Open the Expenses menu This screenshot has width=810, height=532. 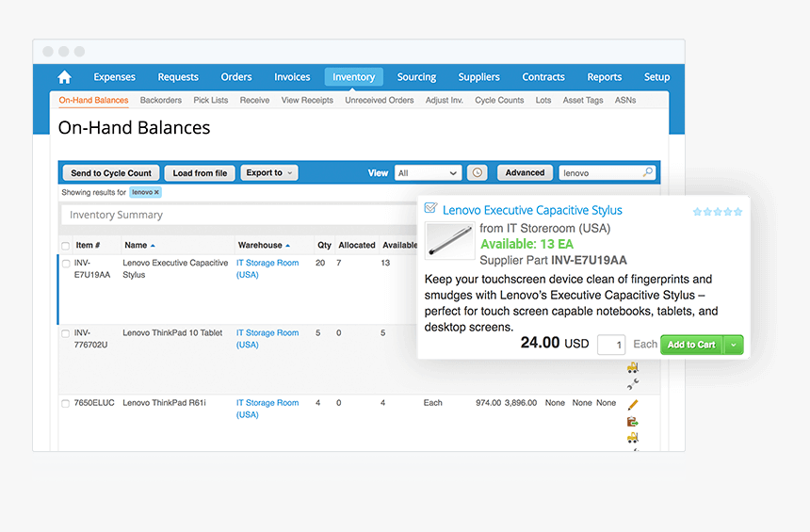114,77
